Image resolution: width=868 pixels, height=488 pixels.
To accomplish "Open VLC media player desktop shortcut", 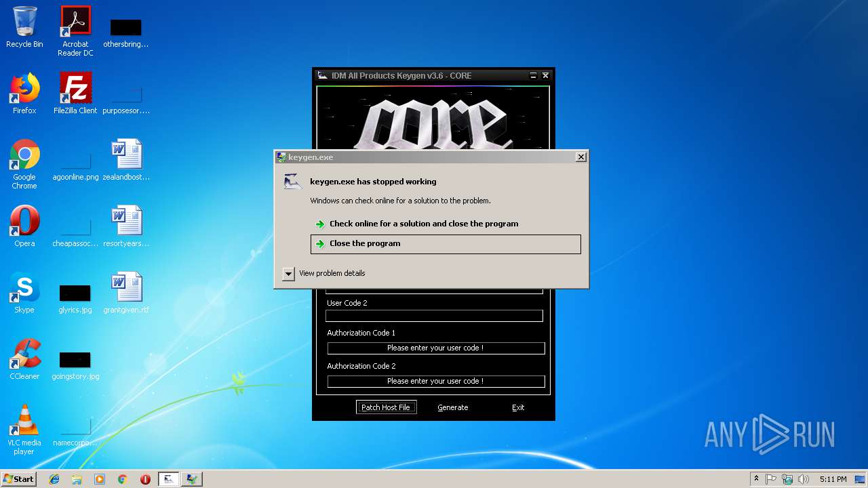I will click(24, 430).
